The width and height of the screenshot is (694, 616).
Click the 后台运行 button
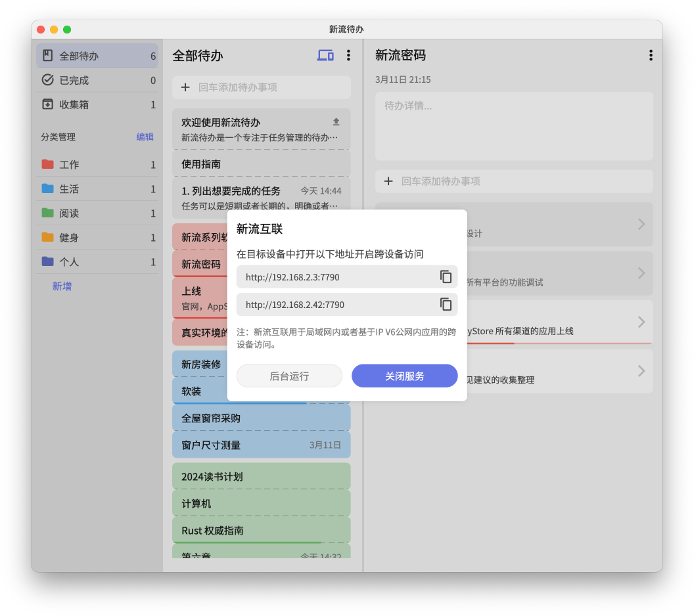pos(289,376)
